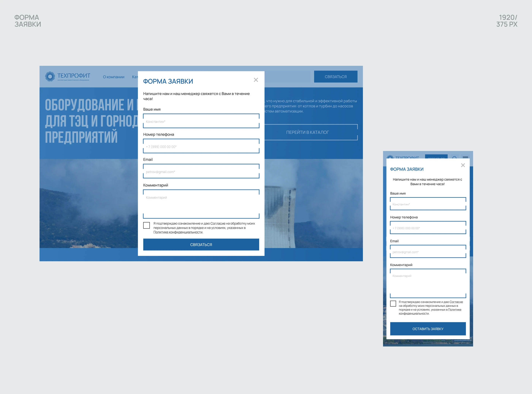Close the mobile request form popup

coord(463,165)
